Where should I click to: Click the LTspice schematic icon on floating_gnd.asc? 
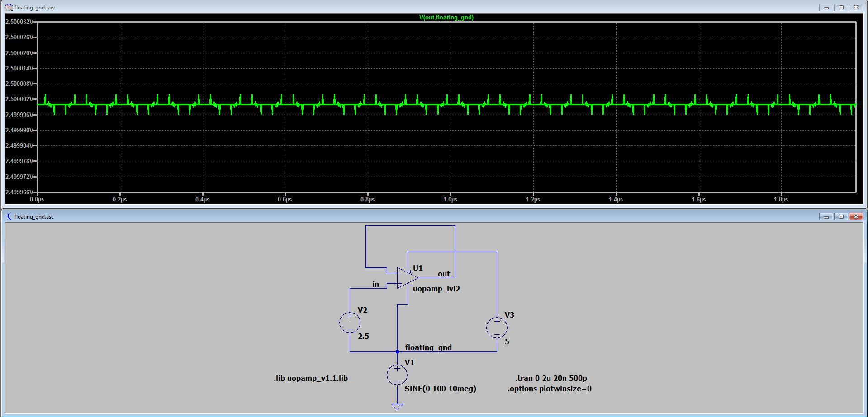pos(9,216)
